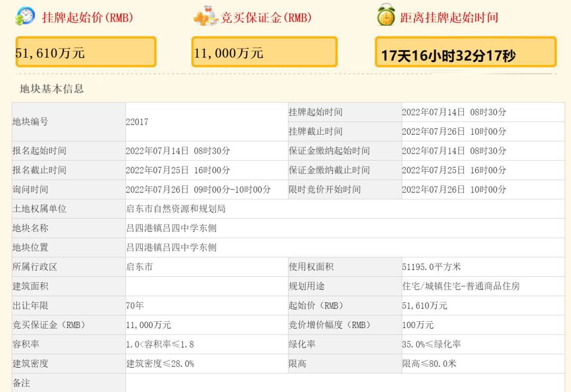Click the 地块编号 label cell
Image resolution: width=571 pixels, height=392 pixels.
click(x=69, y=122)
